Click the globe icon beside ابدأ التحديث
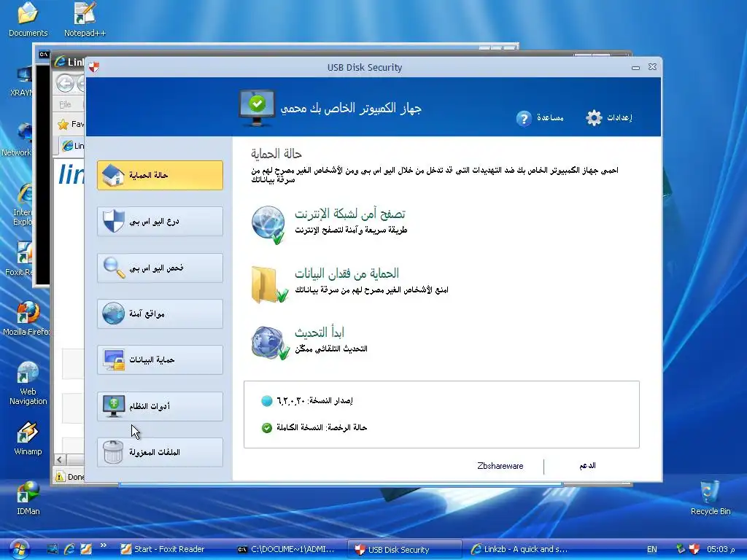 point(270,343)
